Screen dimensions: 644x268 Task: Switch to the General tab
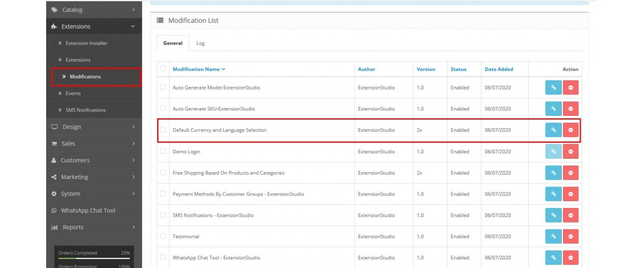[172, 43]
